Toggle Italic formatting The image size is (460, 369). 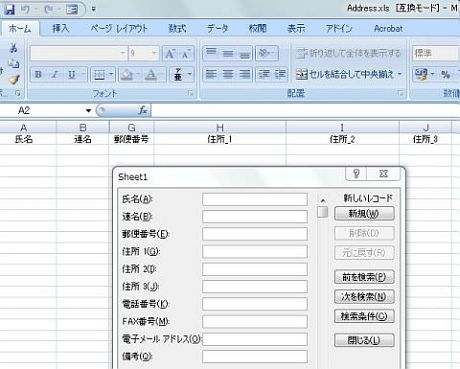click(x=55, y=74)
